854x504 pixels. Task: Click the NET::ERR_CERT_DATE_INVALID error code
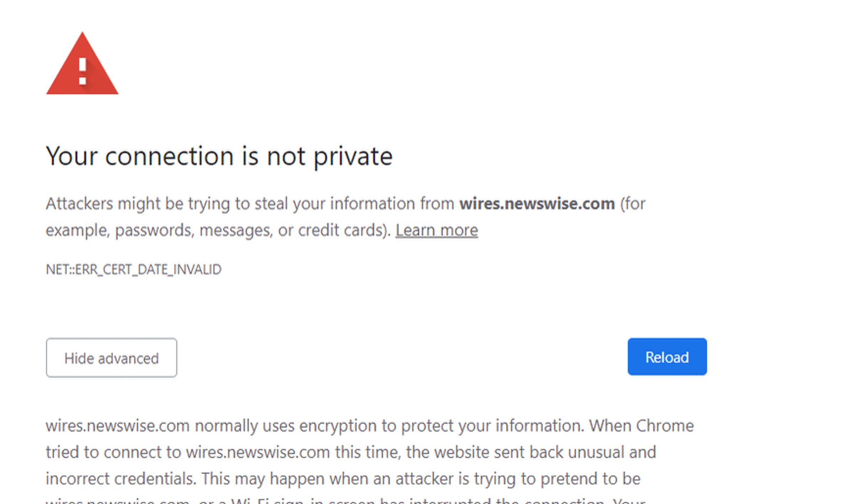134,270
